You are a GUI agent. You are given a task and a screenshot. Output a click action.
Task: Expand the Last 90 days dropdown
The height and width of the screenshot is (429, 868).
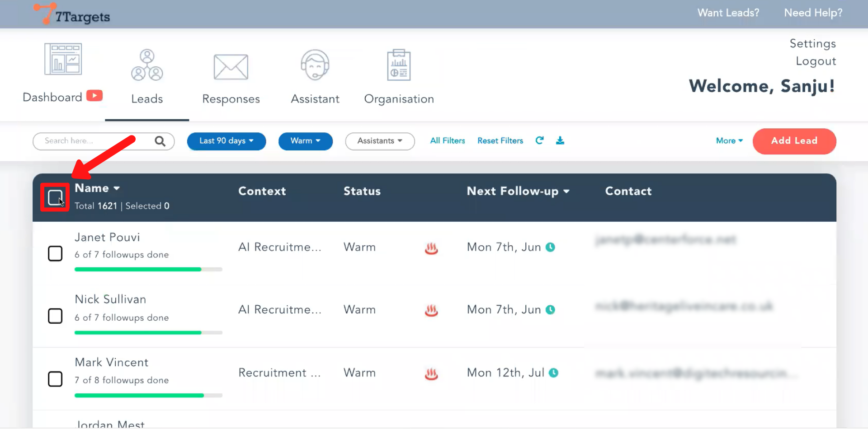pos(226,141)
